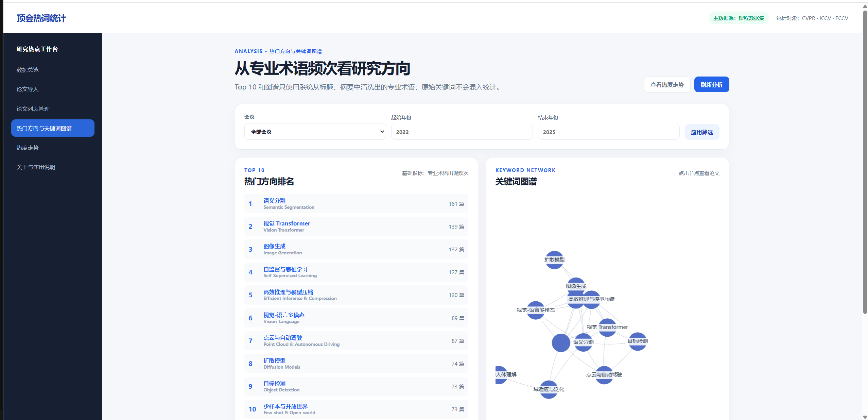This screenshot has height=420, width=868.
Task: Click the 161 篇 count for 语义分割
Action: pyautogui.click(x=456, y=204)
